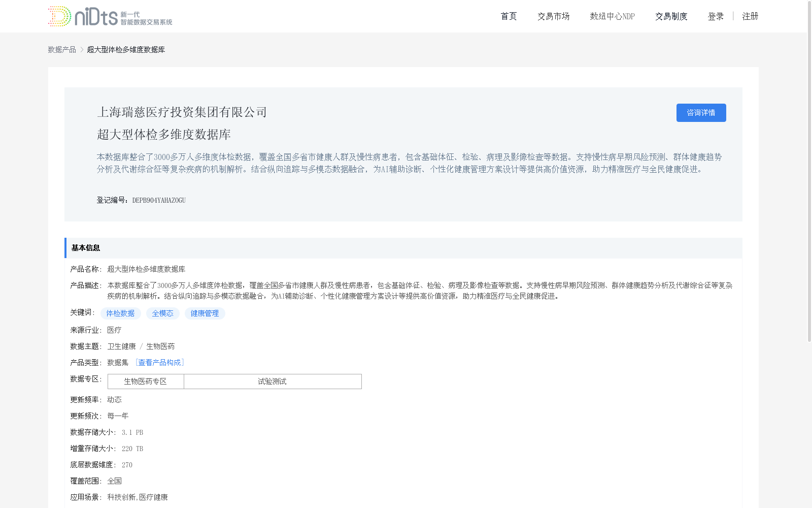This screenshot has width=812, height=508.
Task: Switch to 试验测试 tab
Action: [272, 381]
